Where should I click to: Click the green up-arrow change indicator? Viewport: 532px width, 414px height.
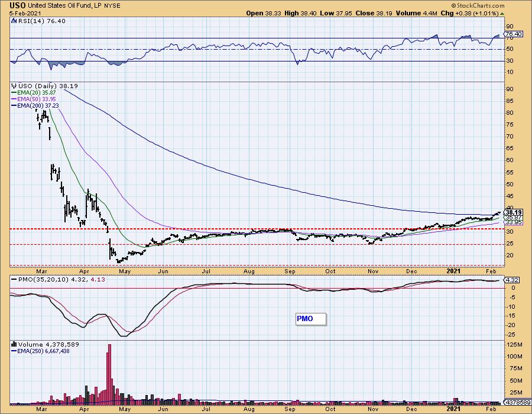[502, 14]
